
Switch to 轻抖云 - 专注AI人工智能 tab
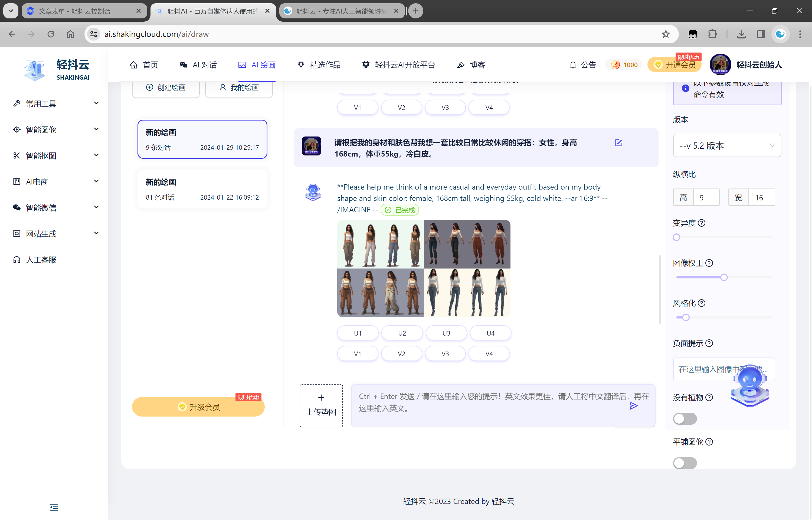(342, 11)
